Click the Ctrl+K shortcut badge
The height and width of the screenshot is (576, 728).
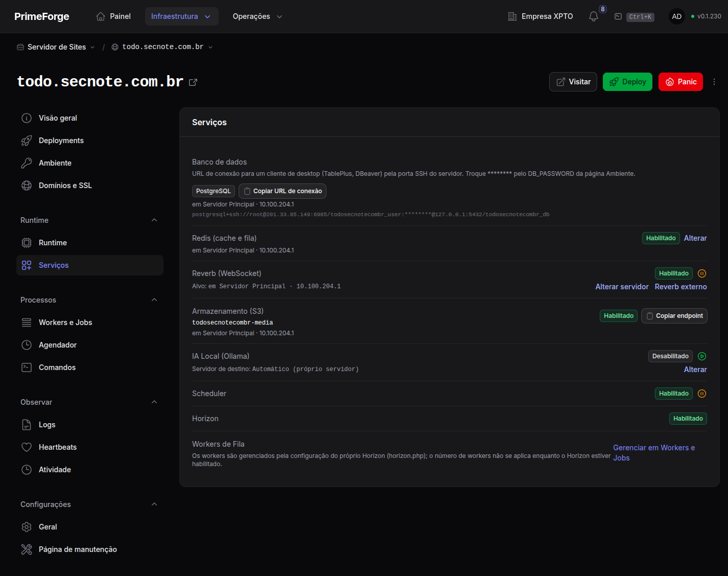(x=640, y=17)
